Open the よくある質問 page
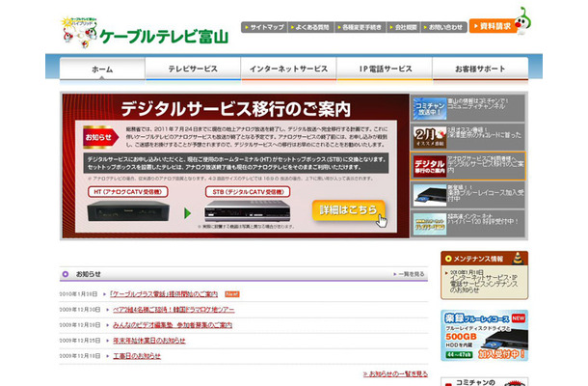 tap(310, 27)
